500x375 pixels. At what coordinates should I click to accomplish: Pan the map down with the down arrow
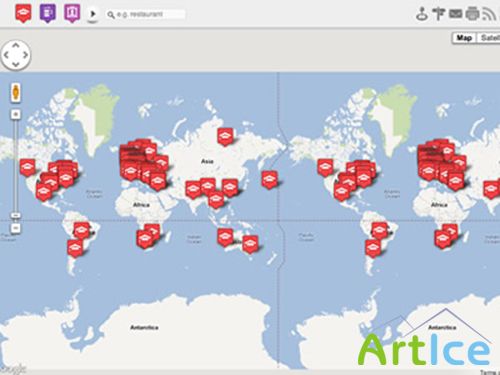pos(16,64)
